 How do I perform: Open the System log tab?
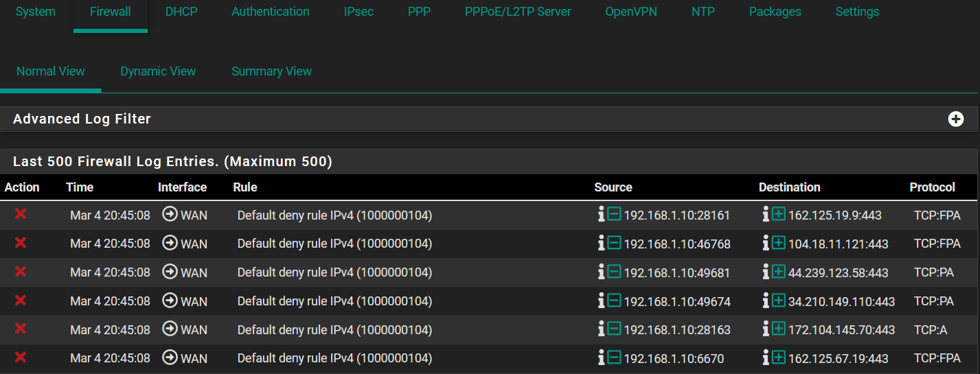pos(36,12)
